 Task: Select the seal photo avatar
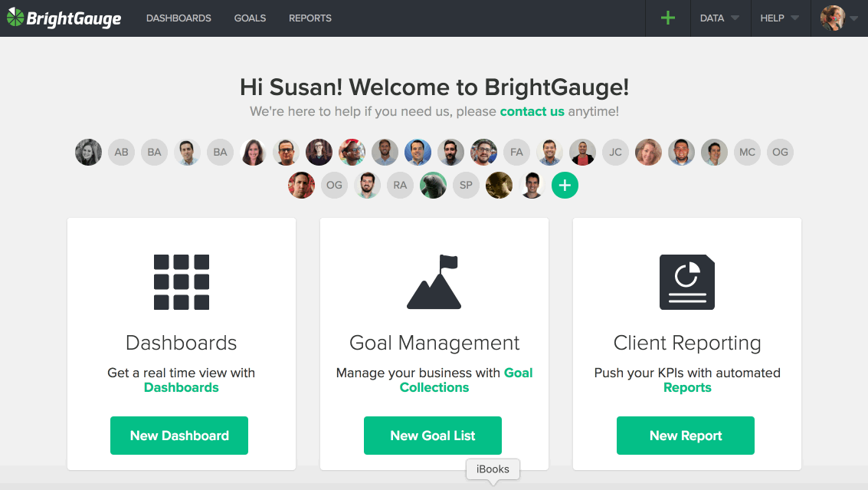tap(433, 185)
